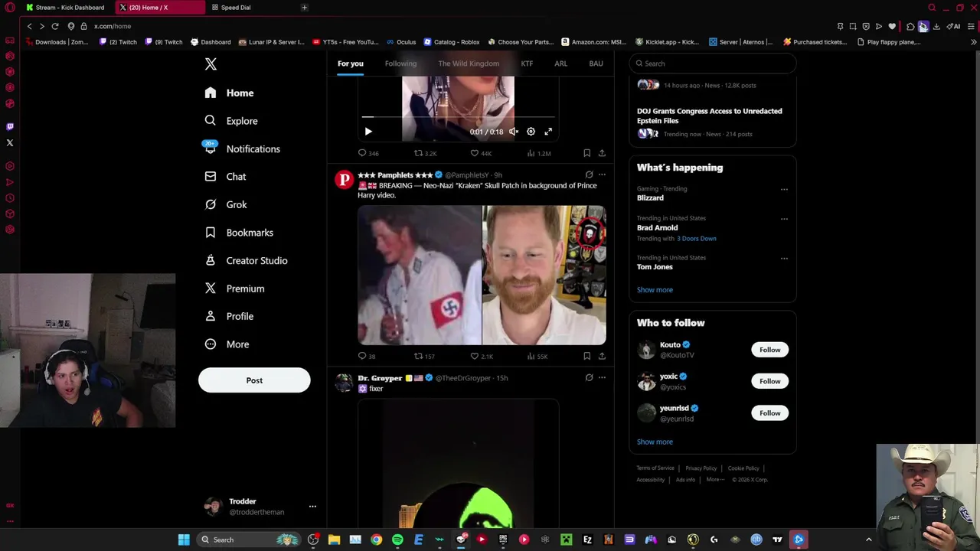The image size is (980, 551).
Task: Open Explore from the sidebar
Action: point(231,121)
